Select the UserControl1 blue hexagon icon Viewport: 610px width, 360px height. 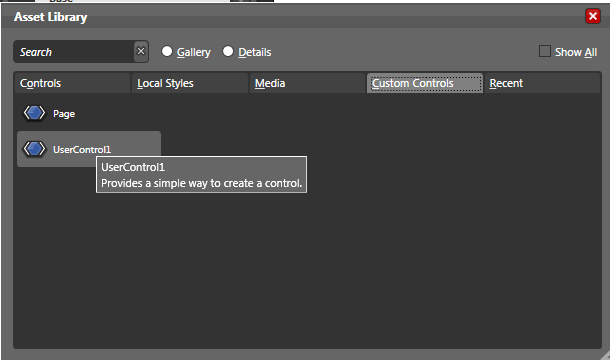coord(34,149)
